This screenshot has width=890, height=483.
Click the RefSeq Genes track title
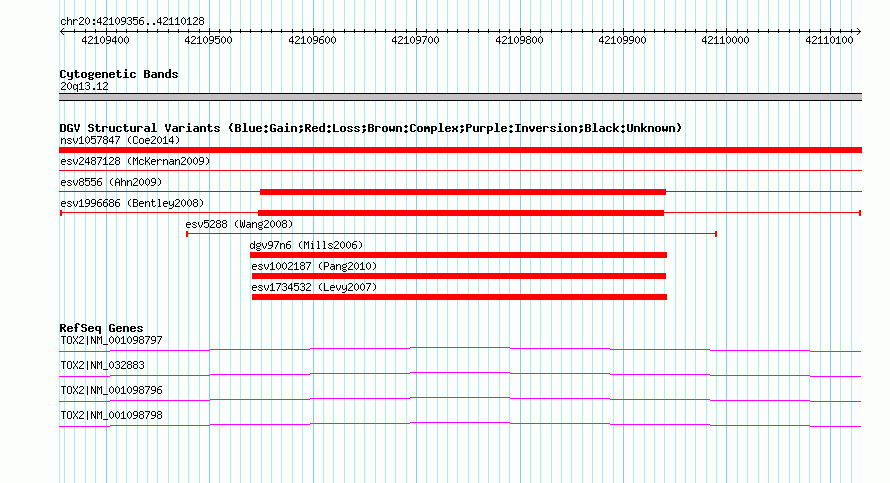[x=101, y=328]
